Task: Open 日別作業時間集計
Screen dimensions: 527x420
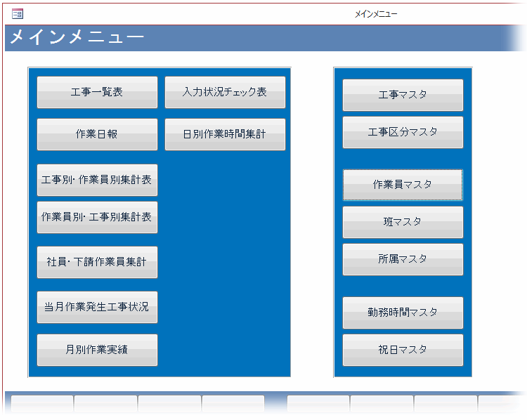Action: pos(225,134)
